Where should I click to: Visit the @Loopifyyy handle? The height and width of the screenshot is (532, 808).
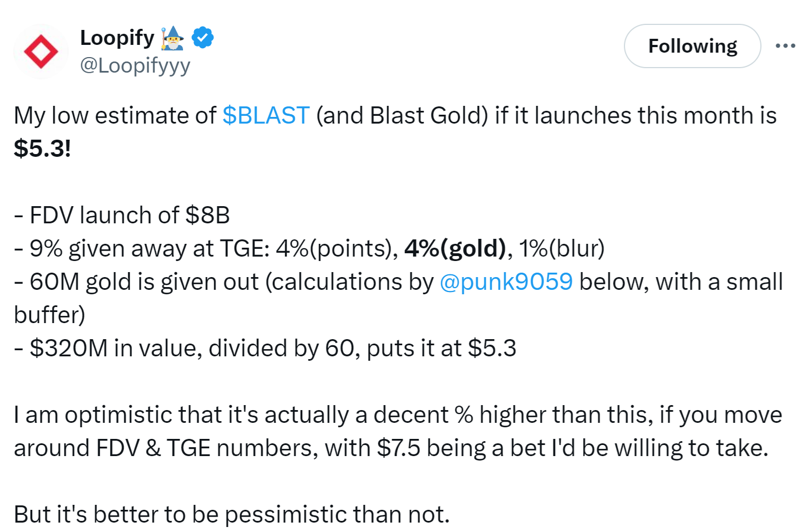click(x=135, y=65)
